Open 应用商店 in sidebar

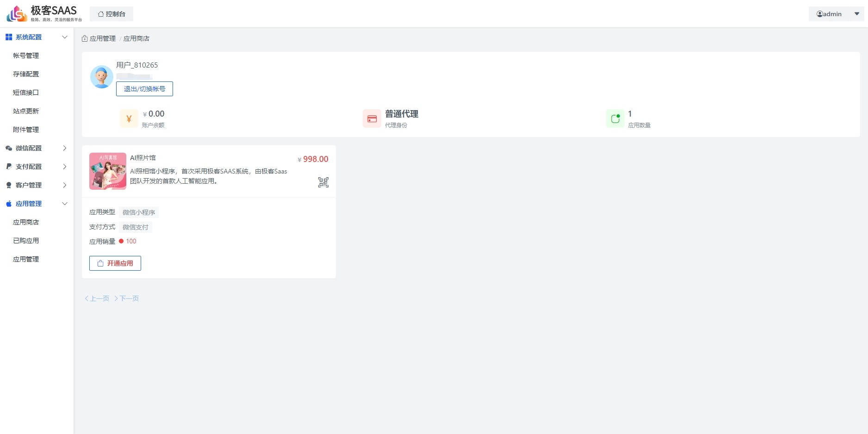click(26, 222)
